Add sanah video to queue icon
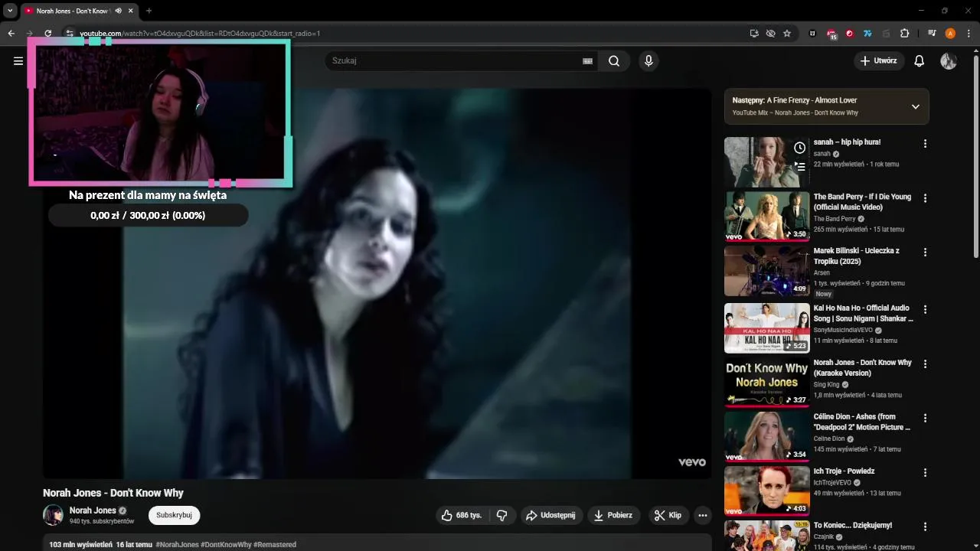Screen dimensions: 980x551 coord(799,166)
